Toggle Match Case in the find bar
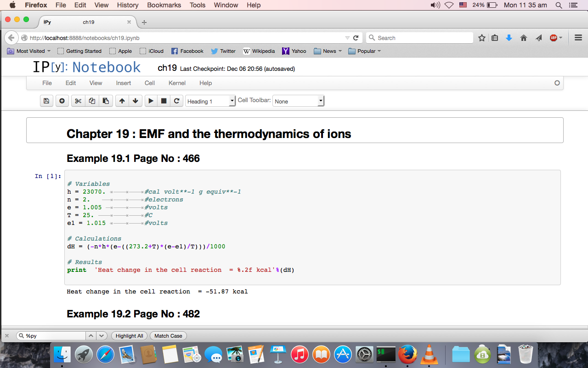The image size is (588, 368). tap(168, 336)
